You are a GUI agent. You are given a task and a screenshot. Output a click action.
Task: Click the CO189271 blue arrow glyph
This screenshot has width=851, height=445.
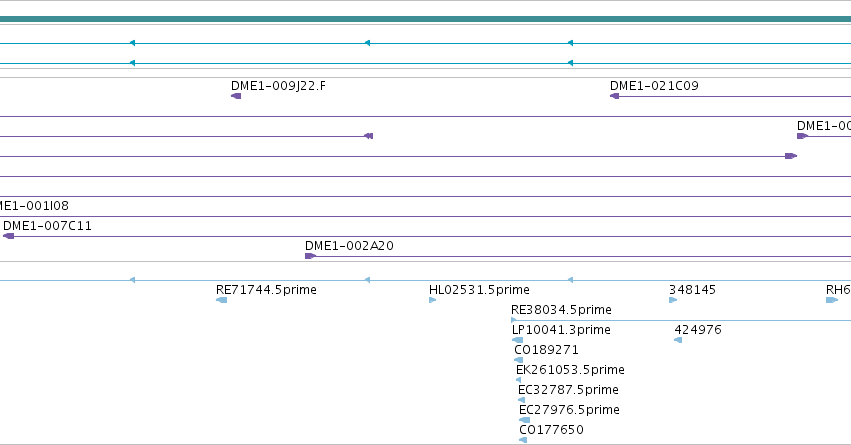click(x=518, y=360)
